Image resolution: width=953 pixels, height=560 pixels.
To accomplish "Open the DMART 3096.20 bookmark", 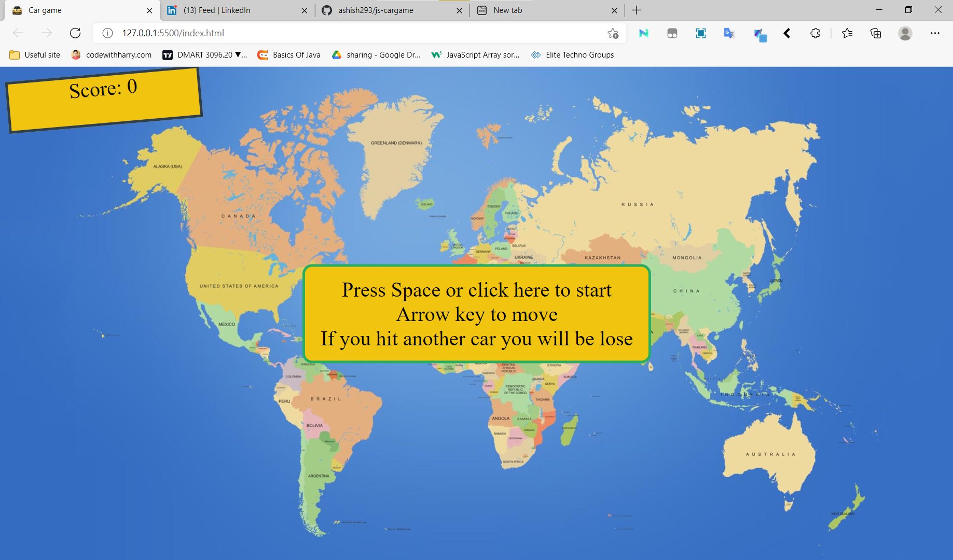I will [x=205, y=55].
